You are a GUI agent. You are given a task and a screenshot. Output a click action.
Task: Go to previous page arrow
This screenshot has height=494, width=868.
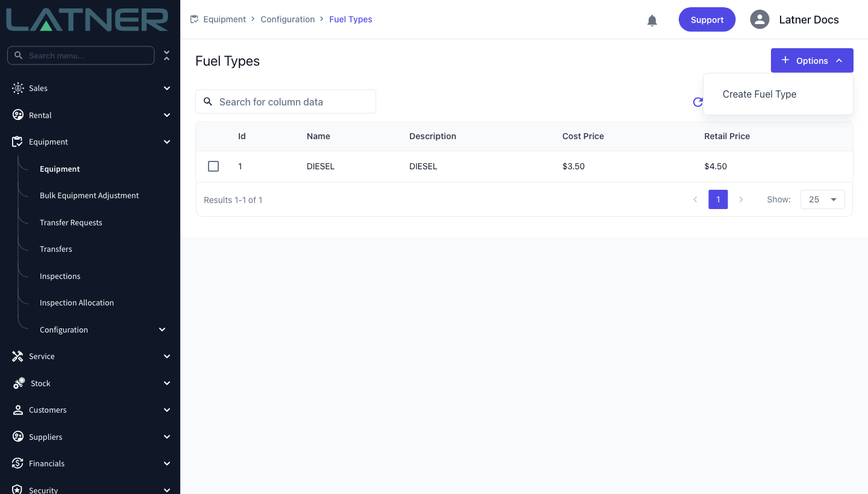point(695,199)
